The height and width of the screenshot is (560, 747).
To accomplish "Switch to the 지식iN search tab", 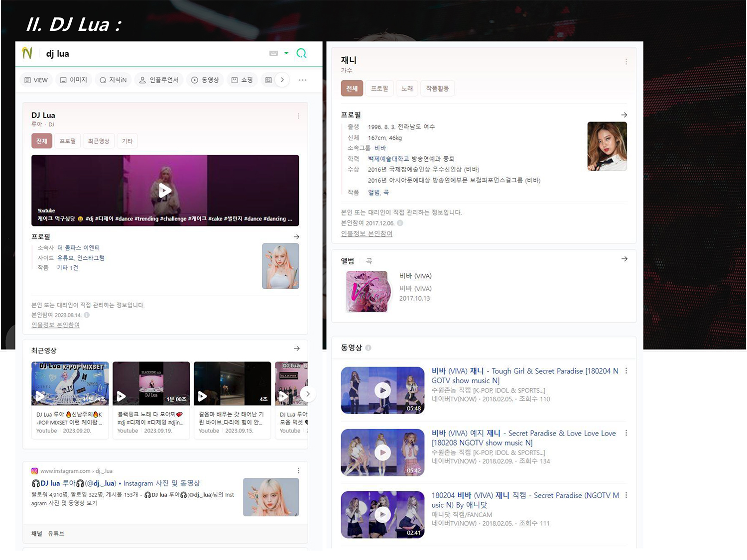I will pos(113,80).
